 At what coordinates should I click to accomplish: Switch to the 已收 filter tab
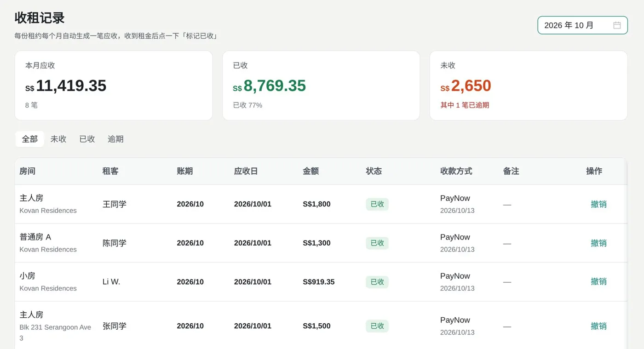click(87, 139)
